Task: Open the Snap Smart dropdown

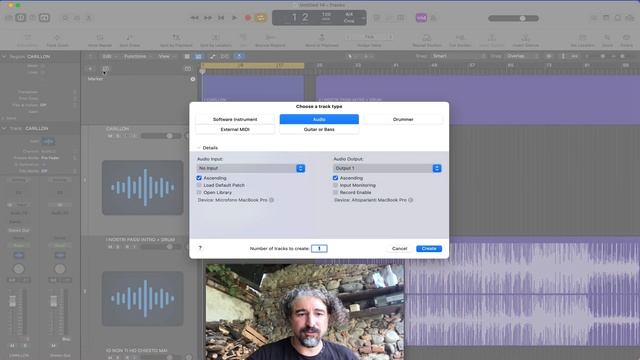Action: (x=458, y=56)
